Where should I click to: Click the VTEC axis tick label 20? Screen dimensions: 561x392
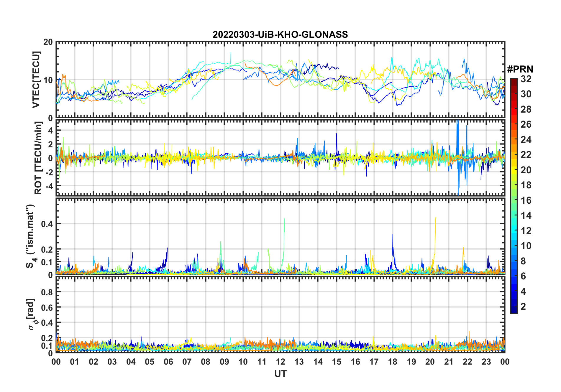[48, 42]
